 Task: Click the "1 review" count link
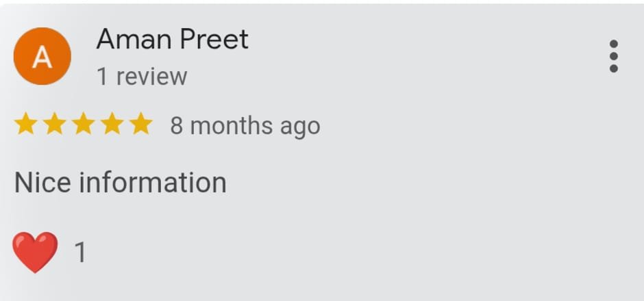[141, 77]
